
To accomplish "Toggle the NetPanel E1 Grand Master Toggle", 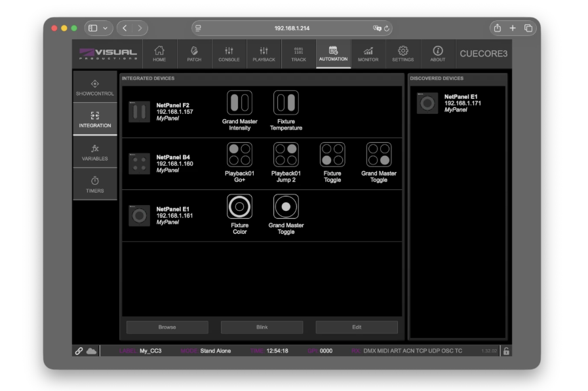I will click(x=286, y=206).
